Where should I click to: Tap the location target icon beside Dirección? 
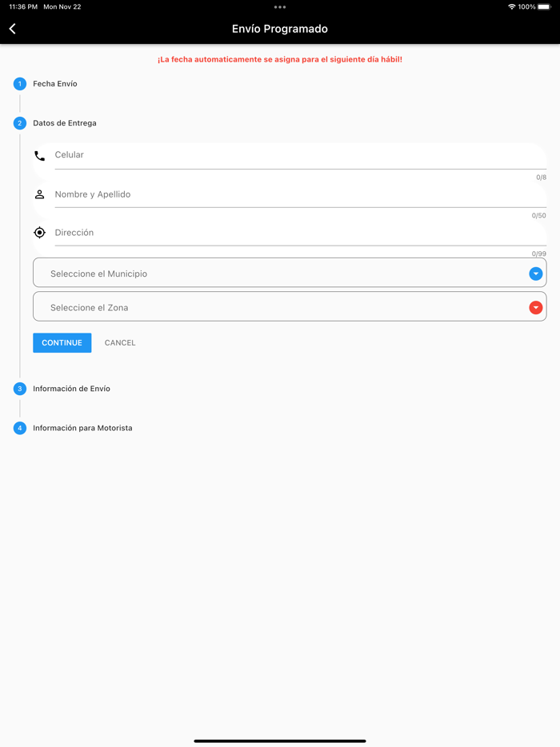coord(39,233)
